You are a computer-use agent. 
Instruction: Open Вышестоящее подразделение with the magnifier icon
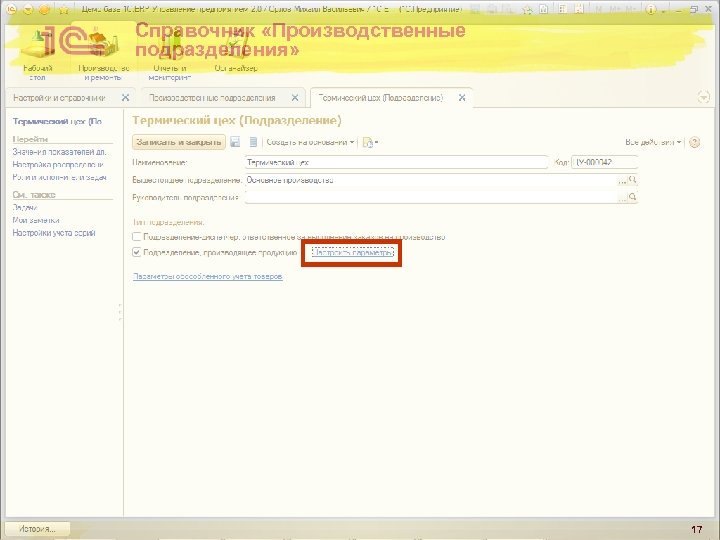[x=633, y=180]
